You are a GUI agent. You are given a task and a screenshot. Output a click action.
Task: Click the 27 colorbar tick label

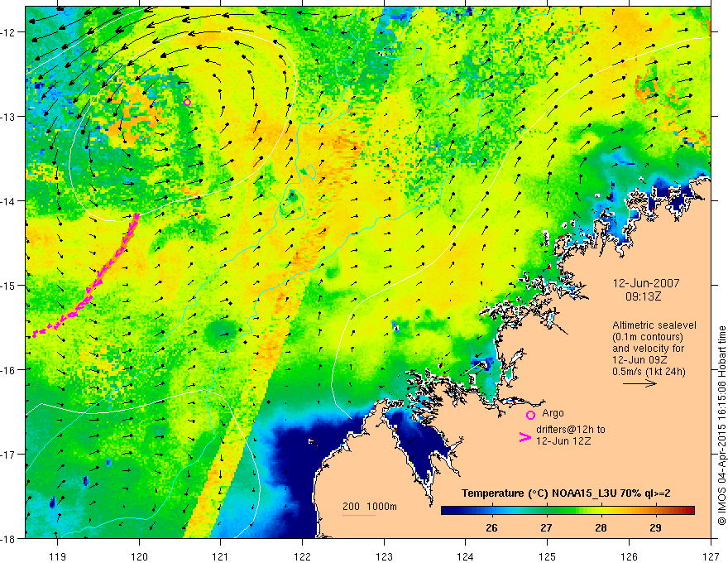pos(546,527)
